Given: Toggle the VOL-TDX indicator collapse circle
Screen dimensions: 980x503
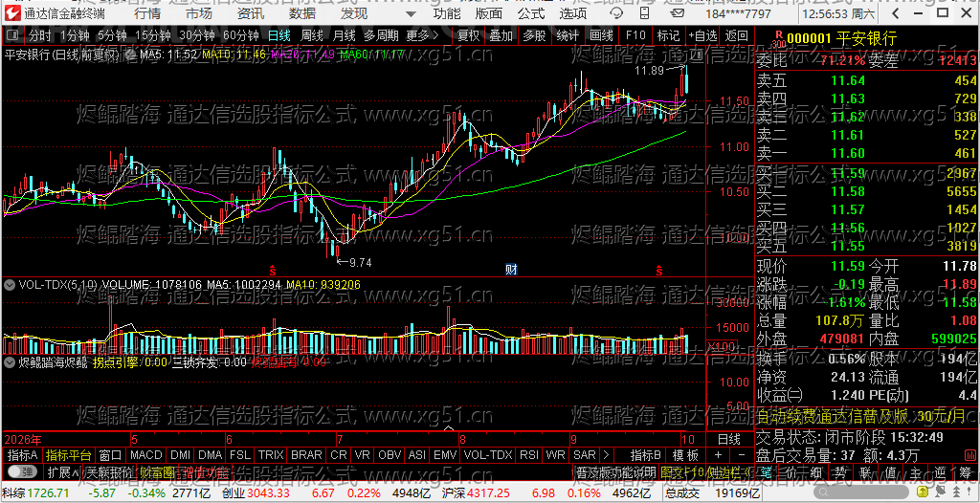Looking at the screenshot, I should 10,284.
